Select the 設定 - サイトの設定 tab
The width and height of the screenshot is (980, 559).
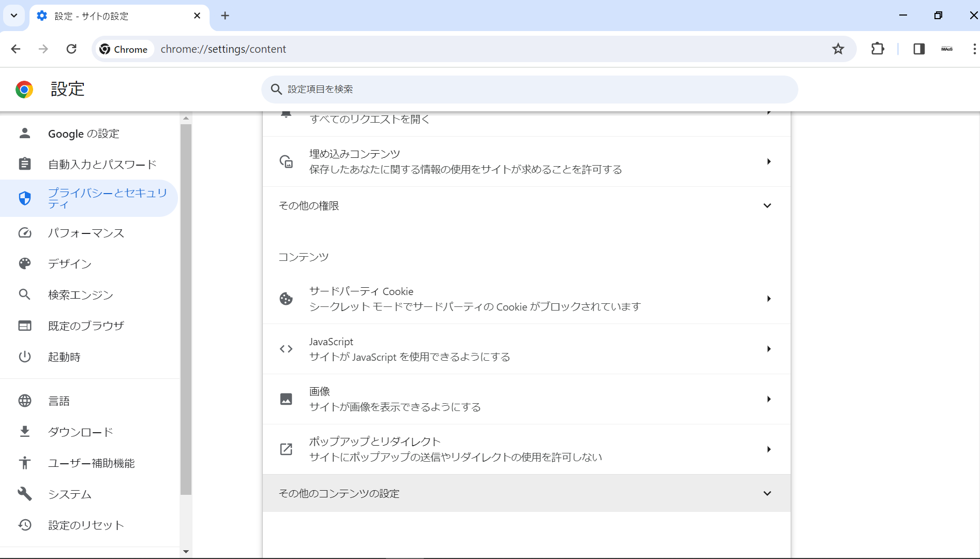click(103, 16)
